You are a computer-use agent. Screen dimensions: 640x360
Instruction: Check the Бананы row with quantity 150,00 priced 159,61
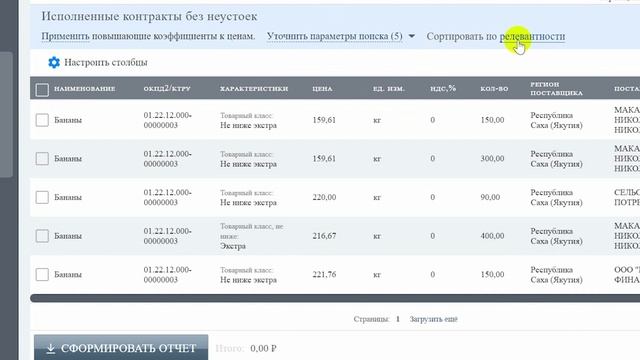point(42,120)
